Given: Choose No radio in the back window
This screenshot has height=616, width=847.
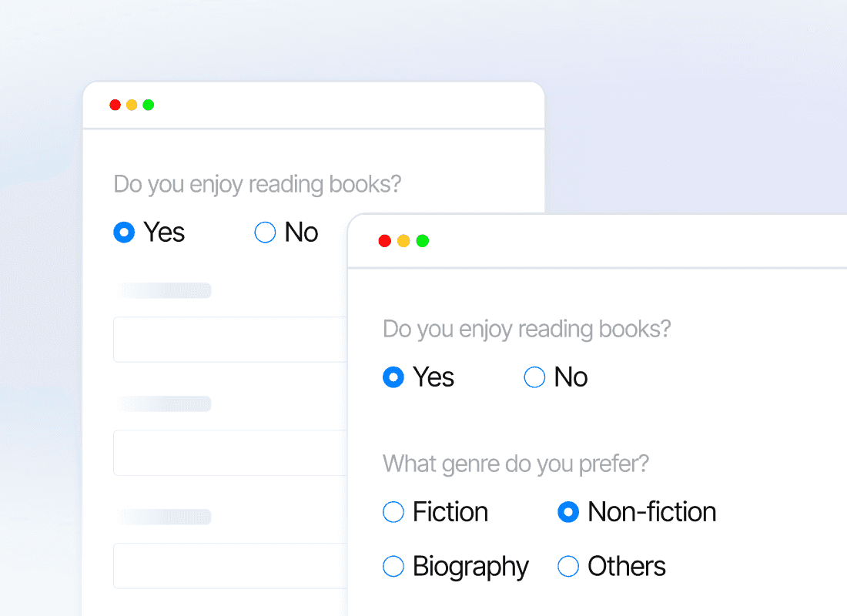Looking at the screenshot, I should coord(265,233).
